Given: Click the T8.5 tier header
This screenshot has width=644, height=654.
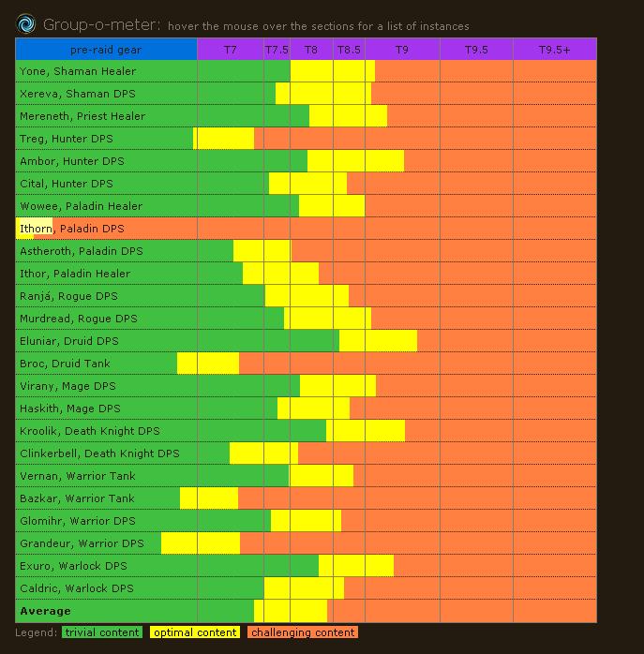Looking at the screenshot, I should (x=349, y=50).
